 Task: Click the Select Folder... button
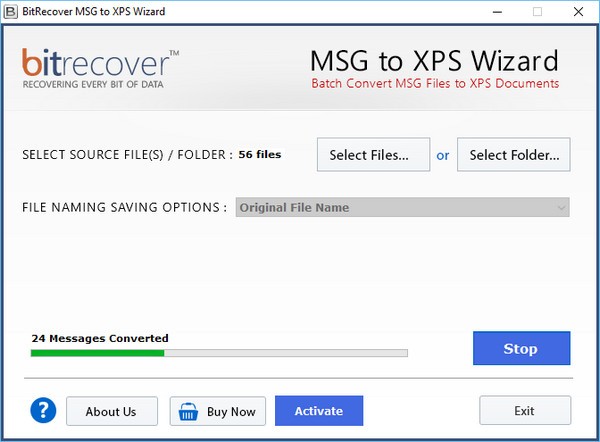(x=514, y=155)
